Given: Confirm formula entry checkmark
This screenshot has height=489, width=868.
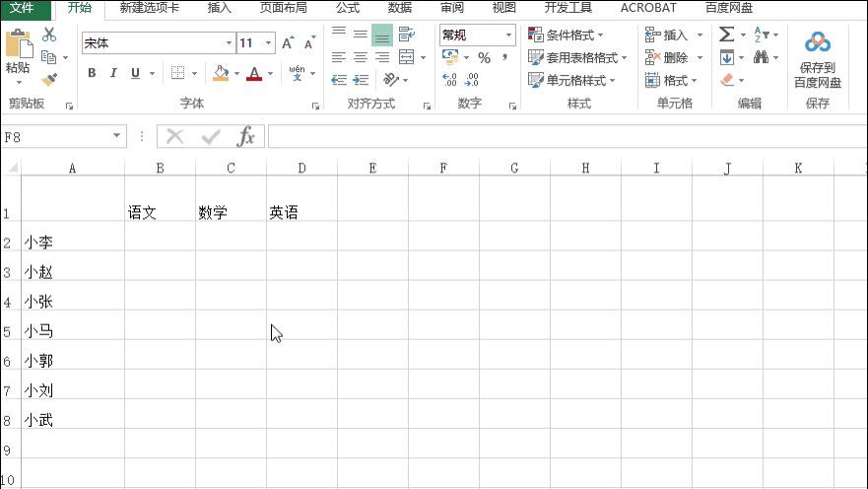Looking at the screenshot, I should click(x=211, y=136).
